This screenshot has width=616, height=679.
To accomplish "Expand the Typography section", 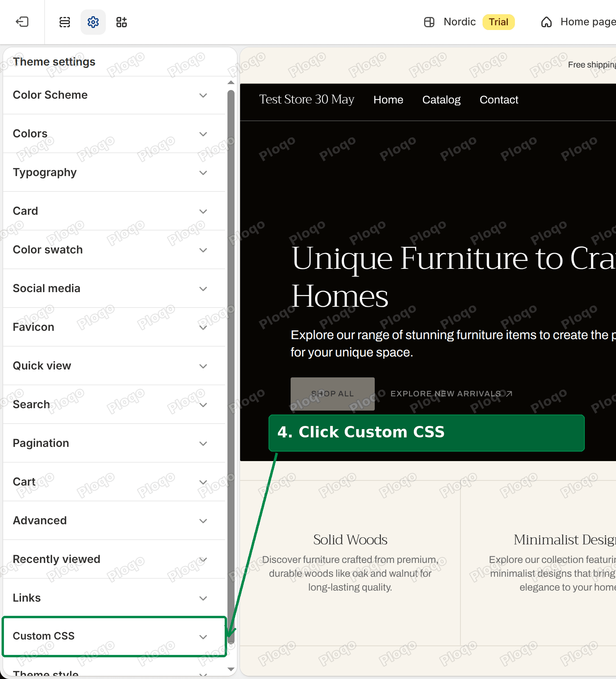I will tap(114, 173).
